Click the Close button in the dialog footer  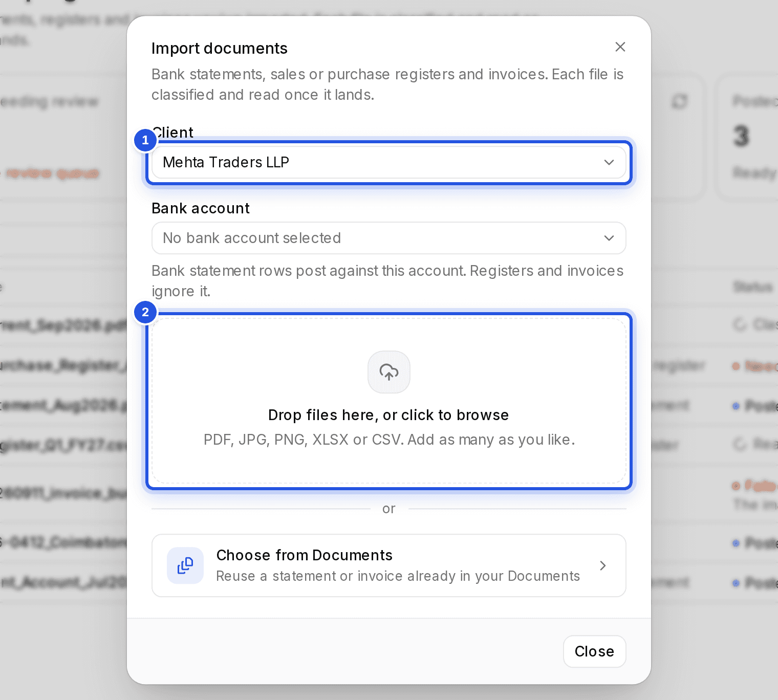[x=594, y=651]
